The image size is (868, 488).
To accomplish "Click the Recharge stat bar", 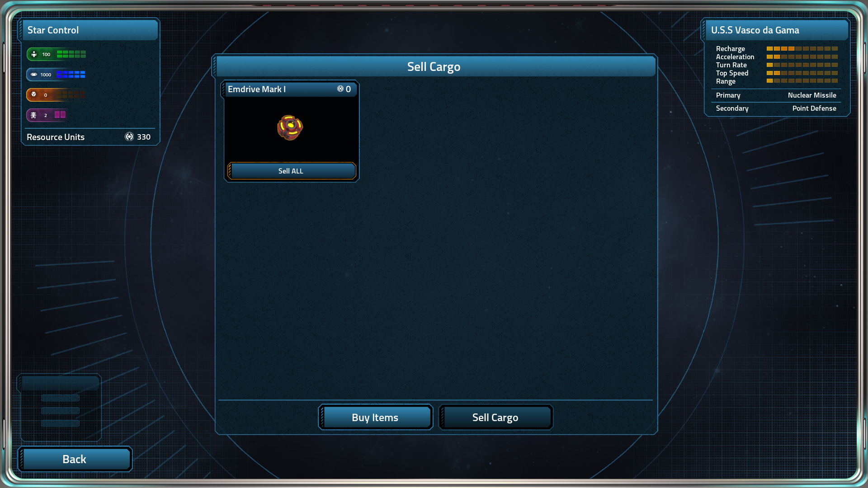I will 802,49.
